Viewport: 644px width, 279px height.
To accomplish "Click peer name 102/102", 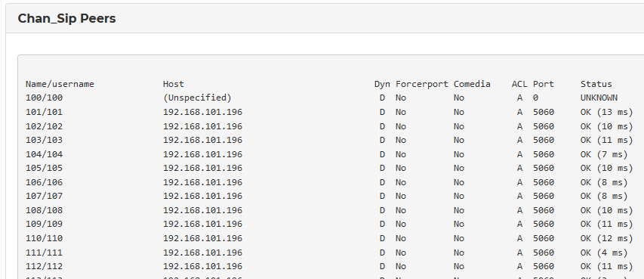I will point(44,126).
